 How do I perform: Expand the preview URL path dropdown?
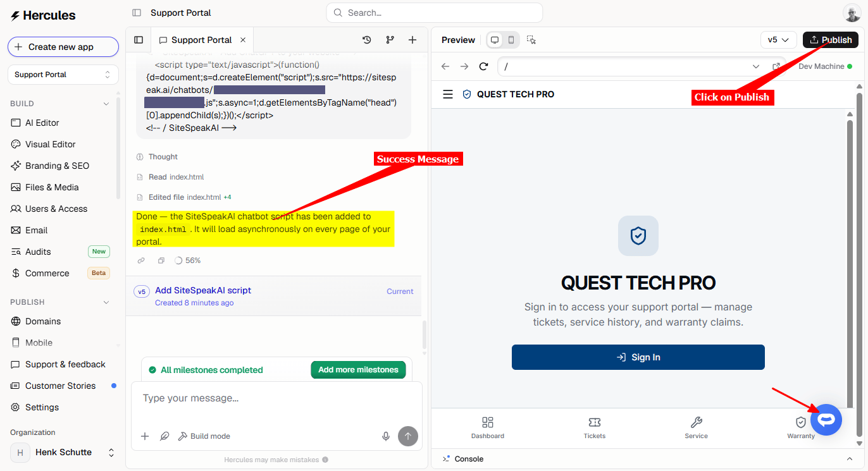coord(756,66)
